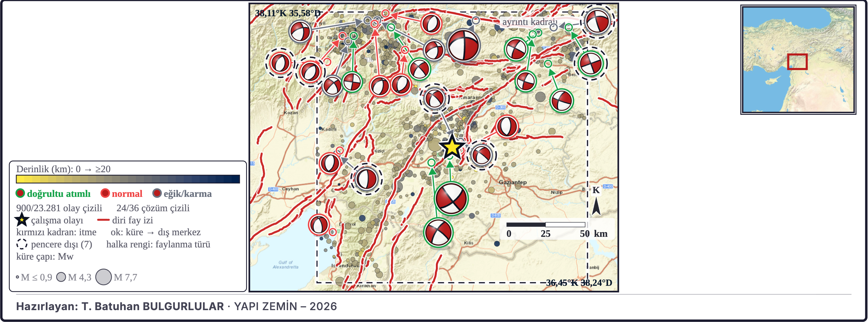The width and height of the screenshot is (868, 322).
Task: Click the 'YAPI ZEMİN – 2026' text
Action: pos(285,306)
